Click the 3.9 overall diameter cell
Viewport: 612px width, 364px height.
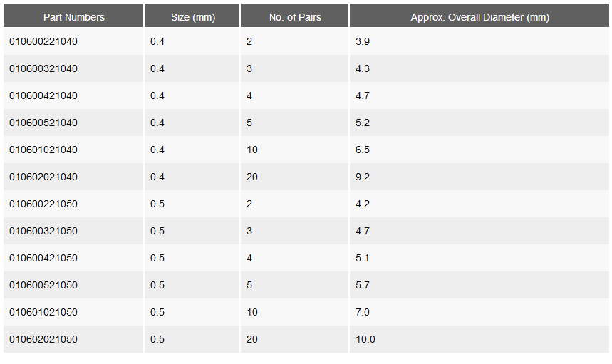click(479, 41)
